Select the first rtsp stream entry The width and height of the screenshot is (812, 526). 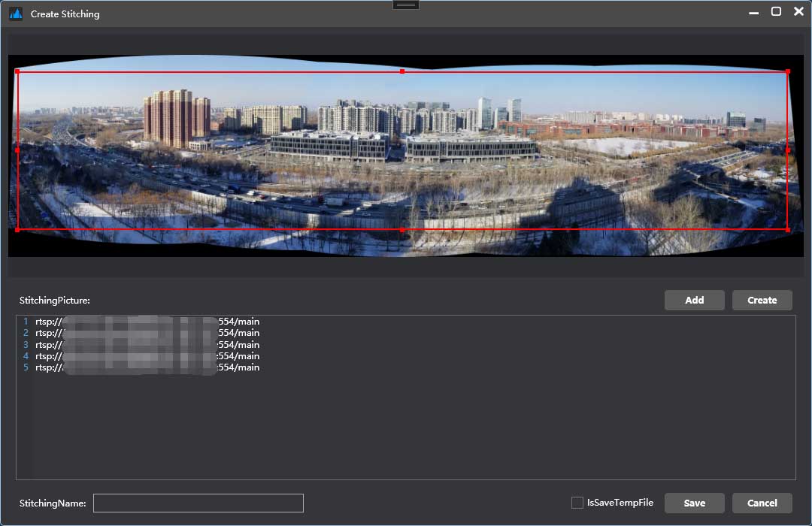click(x=147, y=322)
